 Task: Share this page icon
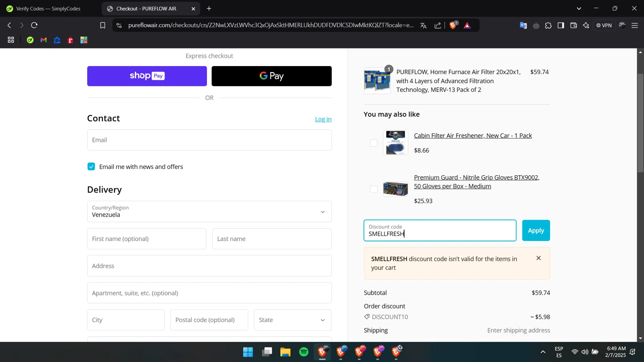coord(437,25)
